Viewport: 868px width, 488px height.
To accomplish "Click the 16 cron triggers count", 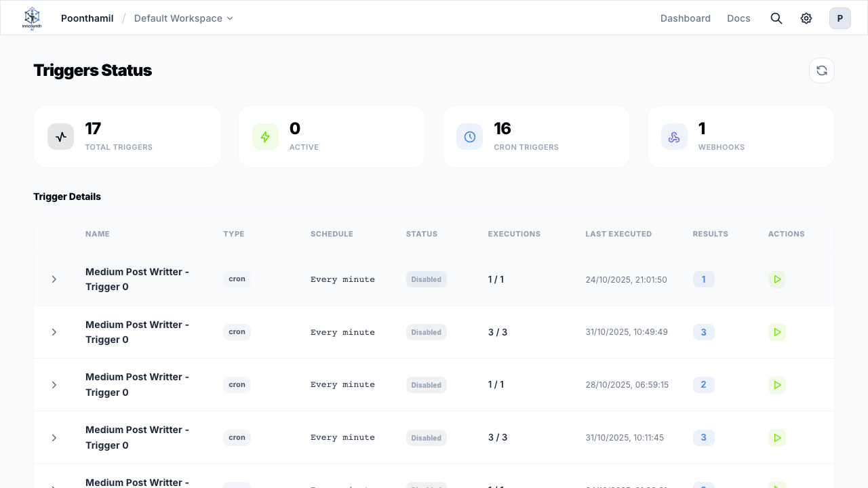I will 502,129.
